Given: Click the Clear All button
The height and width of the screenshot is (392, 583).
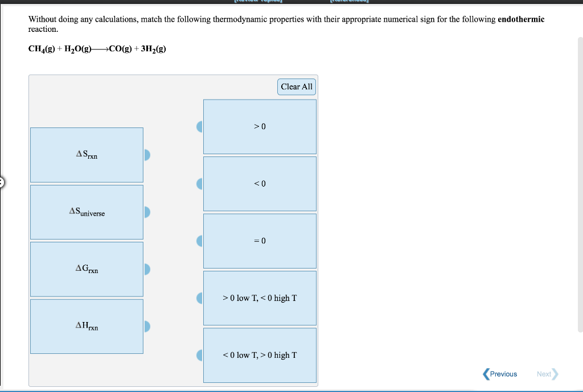Looking at the screenshot, I should 296,86.
